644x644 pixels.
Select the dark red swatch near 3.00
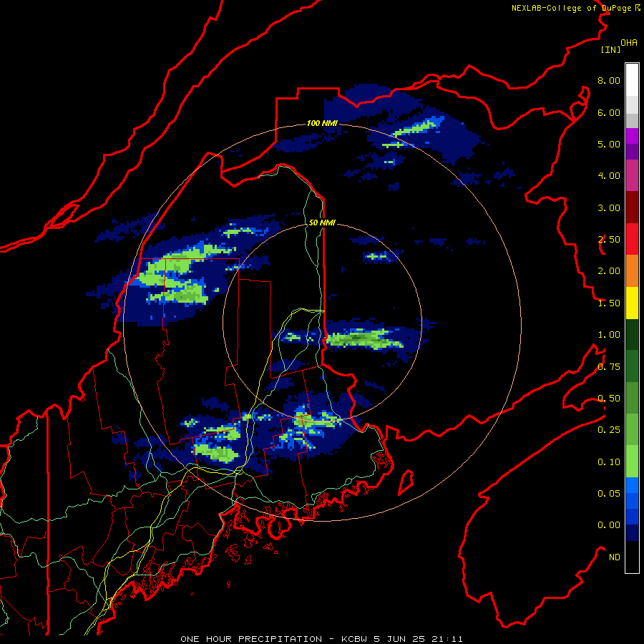[632, 208]
